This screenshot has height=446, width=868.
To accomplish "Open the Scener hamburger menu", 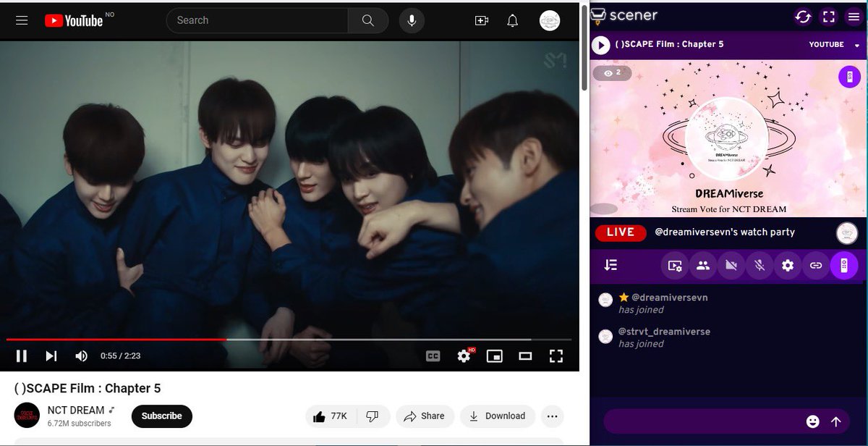I will 855,17.
